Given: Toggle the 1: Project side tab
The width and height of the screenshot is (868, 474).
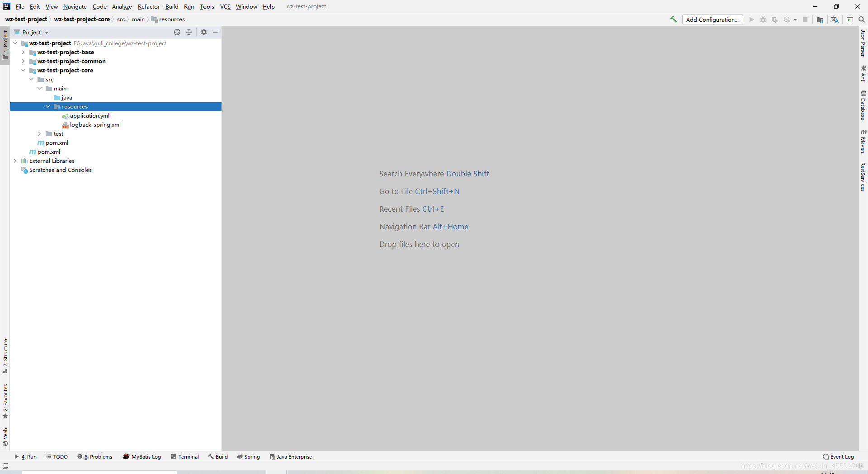Looking at the screenshot, I should pos(5,45).
